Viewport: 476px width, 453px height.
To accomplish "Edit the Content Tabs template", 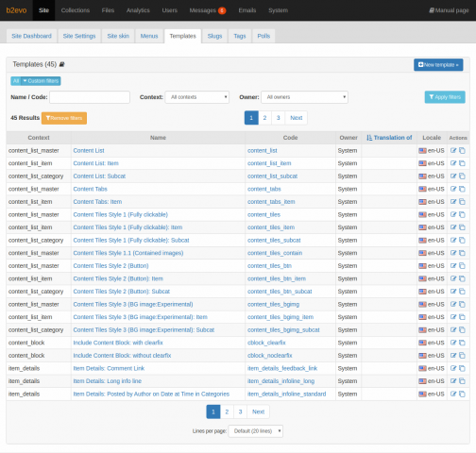I will 453,189.
